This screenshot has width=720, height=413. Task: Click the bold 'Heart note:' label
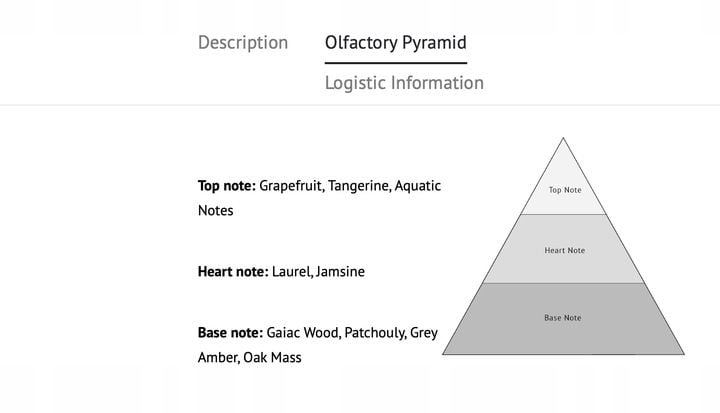point(233,271)
